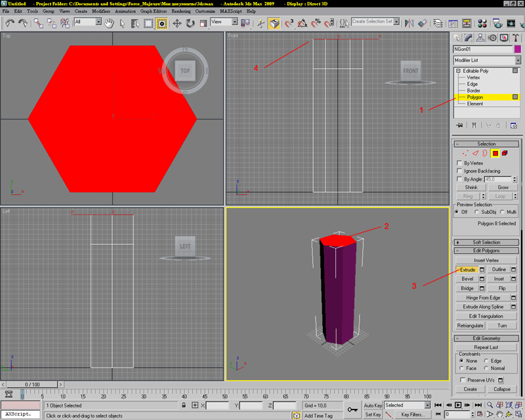Select Element sub-object selection icon
The height and width of the screenshot is (420, 525).
[x=505, y=154]
